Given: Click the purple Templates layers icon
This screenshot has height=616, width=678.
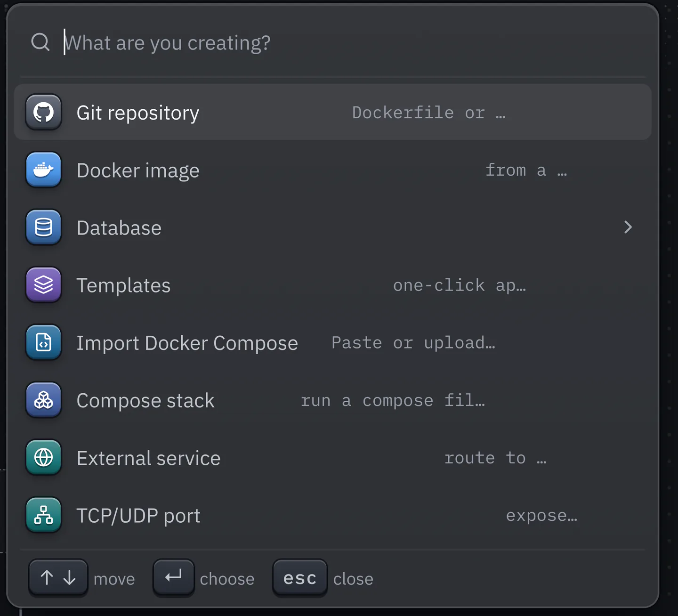Looking at the screenshot, I should click(43, 285).
